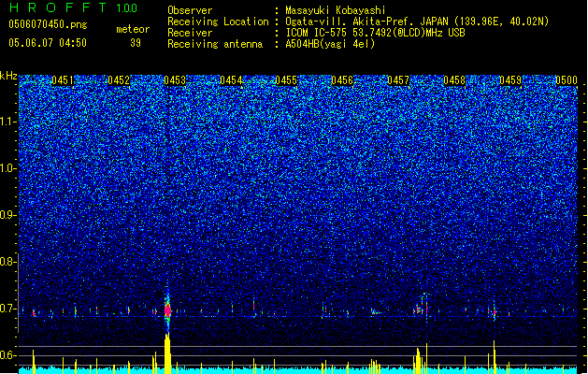Viewport: 588px width, 374px height.
Task: Click the 0.7 kHz frequency label
Action: (x=7, y=309)
